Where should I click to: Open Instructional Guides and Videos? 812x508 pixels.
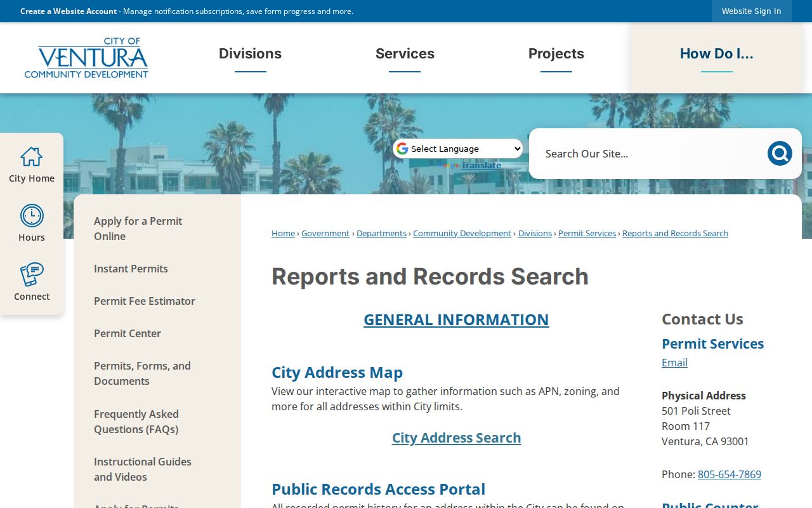tap(143, 469)
